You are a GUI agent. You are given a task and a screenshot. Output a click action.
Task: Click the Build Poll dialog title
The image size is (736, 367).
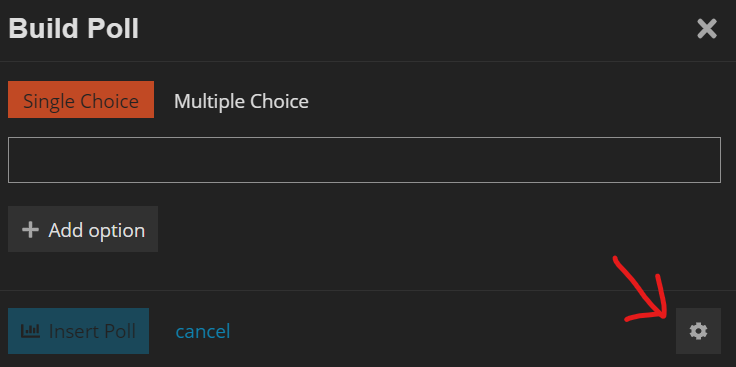74,29
